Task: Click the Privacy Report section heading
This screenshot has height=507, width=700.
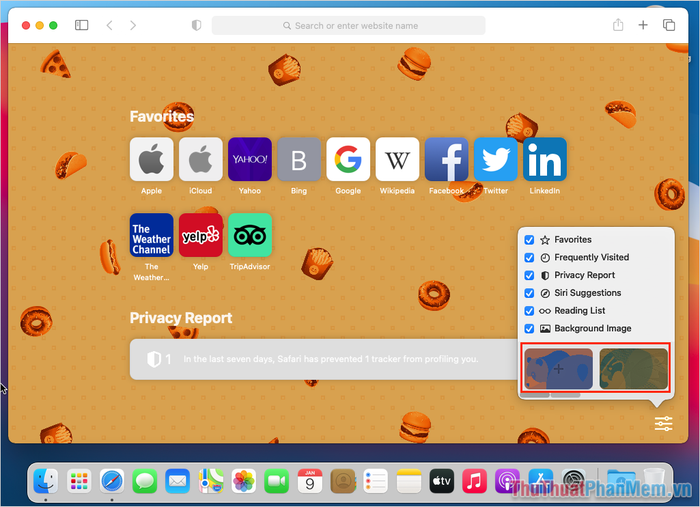Action: click(181, 318)
